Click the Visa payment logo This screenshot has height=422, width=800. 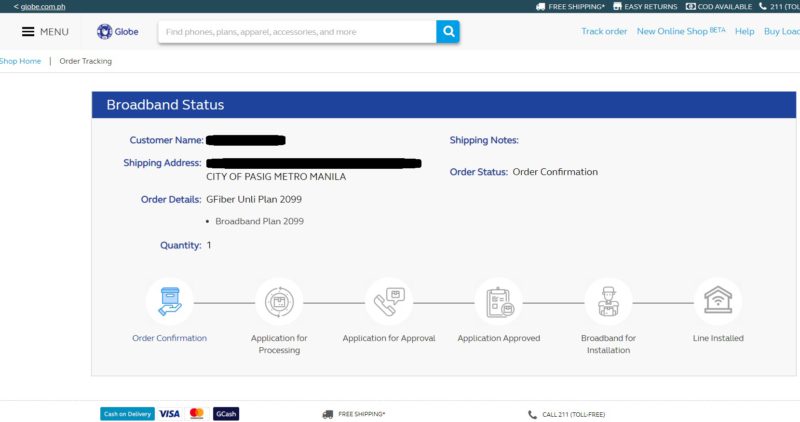click(x=169, y=413)
